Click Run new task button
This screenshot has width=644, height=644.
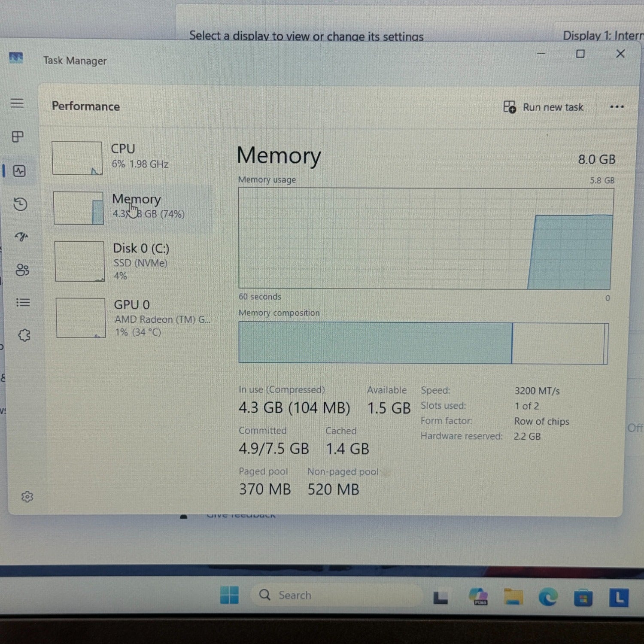(x=543, y=107)
